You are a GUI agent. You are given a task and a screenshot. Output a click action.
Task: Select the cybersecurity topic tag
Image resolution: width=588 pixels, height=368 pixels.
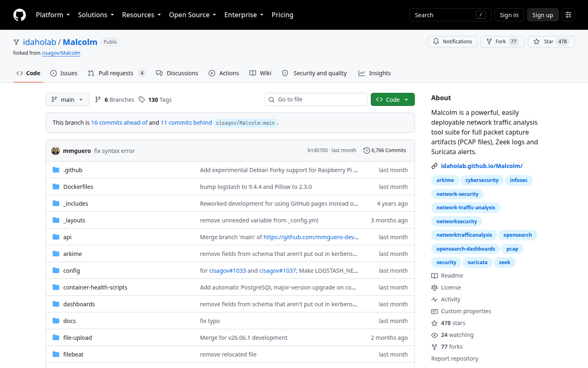482,180
